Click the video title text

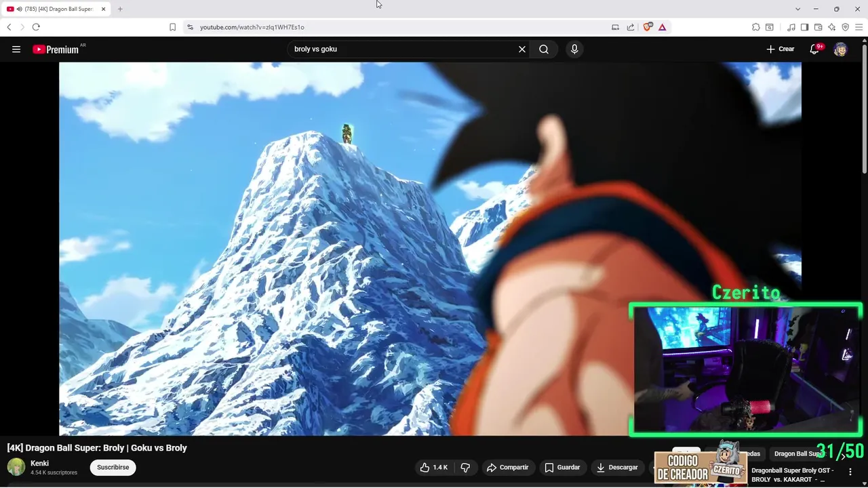click(x=97, y=448)
